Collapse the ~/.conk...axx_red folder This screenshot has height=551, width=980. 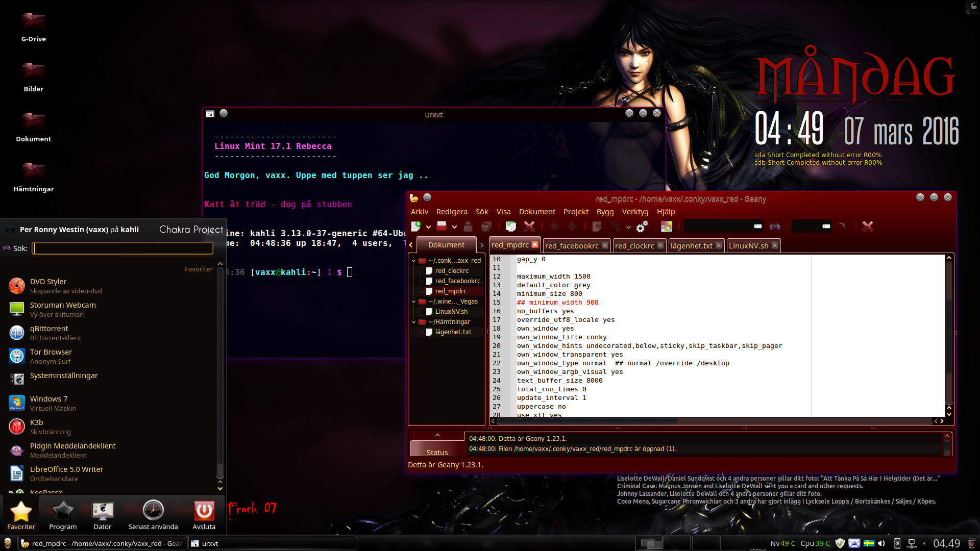click(414, 261)
